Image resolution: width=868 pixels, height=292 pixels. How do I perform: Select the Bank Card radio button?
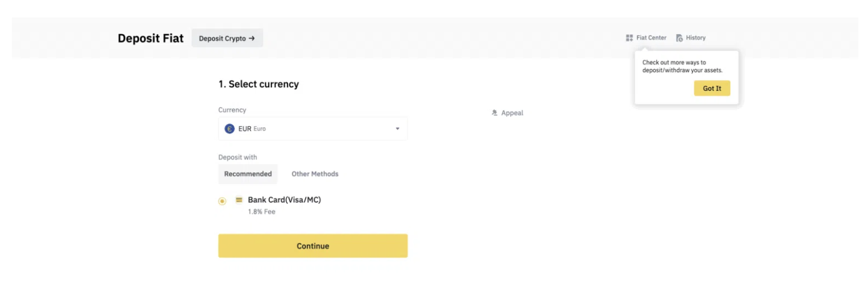(x=222, y=201)
